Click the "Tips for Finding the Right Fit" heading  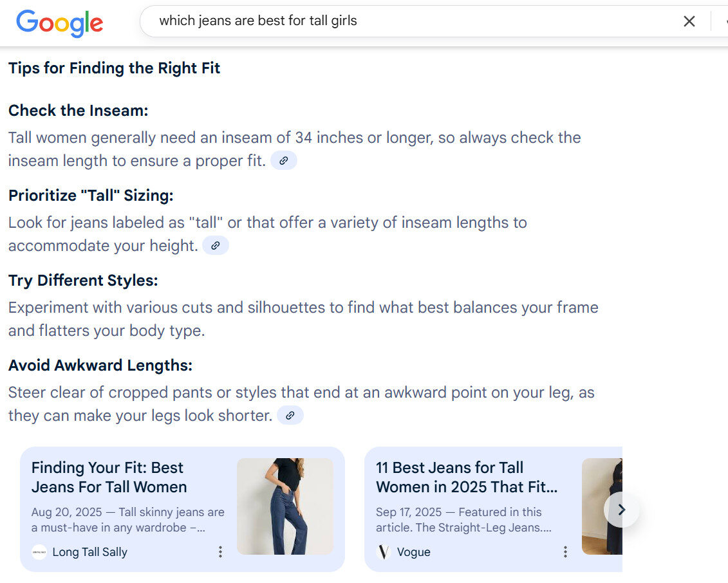[x=114, y=68]
